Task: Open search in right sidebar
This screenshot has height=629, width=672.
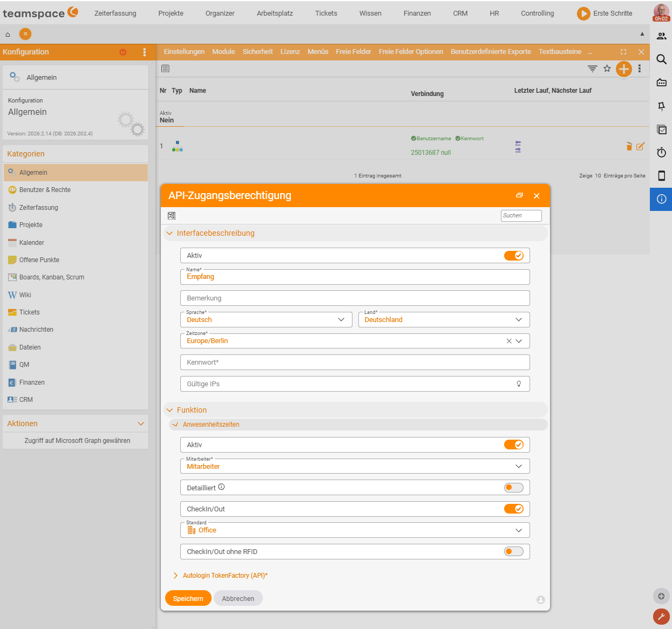Action: 661,59
